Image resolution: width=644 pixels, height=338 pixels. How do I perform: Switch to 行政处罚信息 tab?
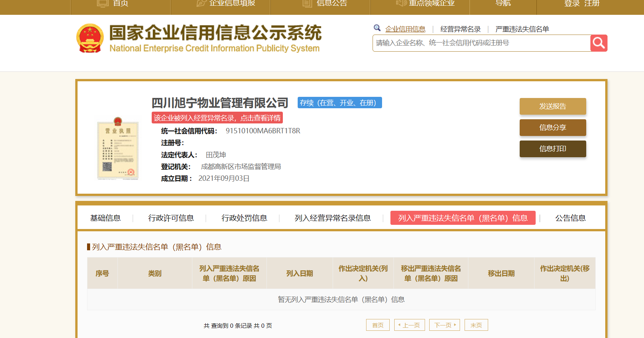(244, 218)
